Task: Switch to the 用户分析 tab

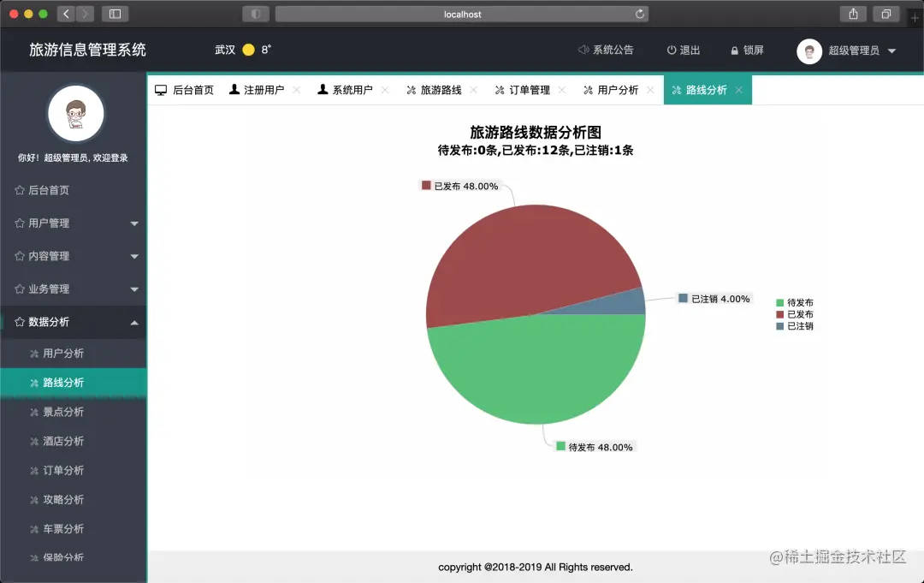Action: tap(618, 89)
